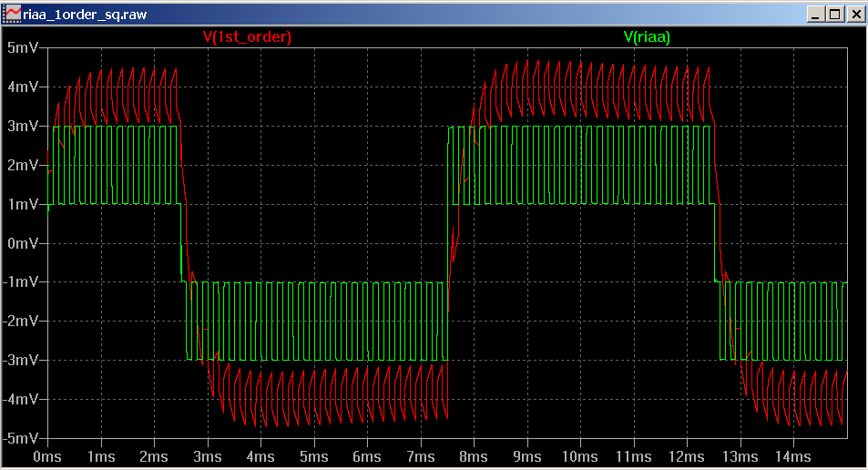Click the -5mV vertical axis label
The width and height of the screenshot is (868, 470).
click(21, 438)
